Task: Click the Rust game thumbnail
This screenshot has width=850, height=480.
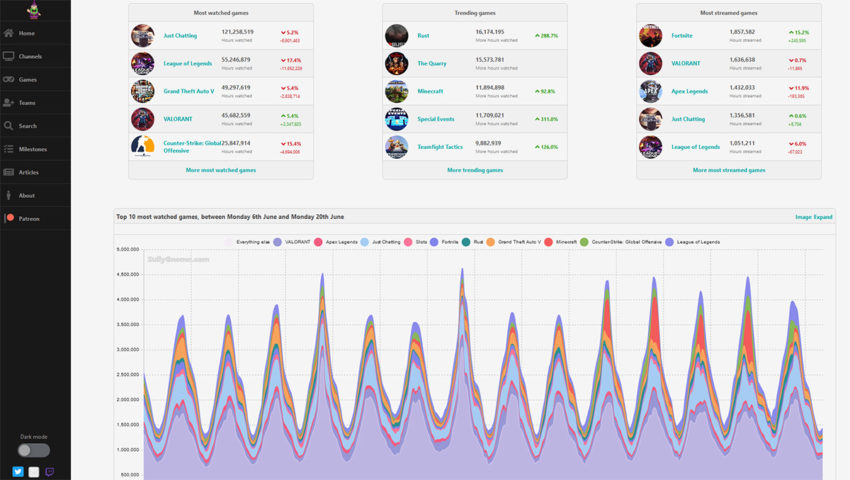Action: coord(396,36)
